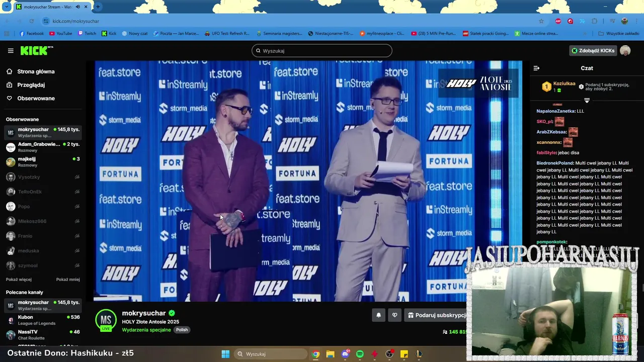Image resolution: width=644 pixels, height=362 pixels.
Task: Click the red lightning app on taskbar
Action: [x=374, y=354]
